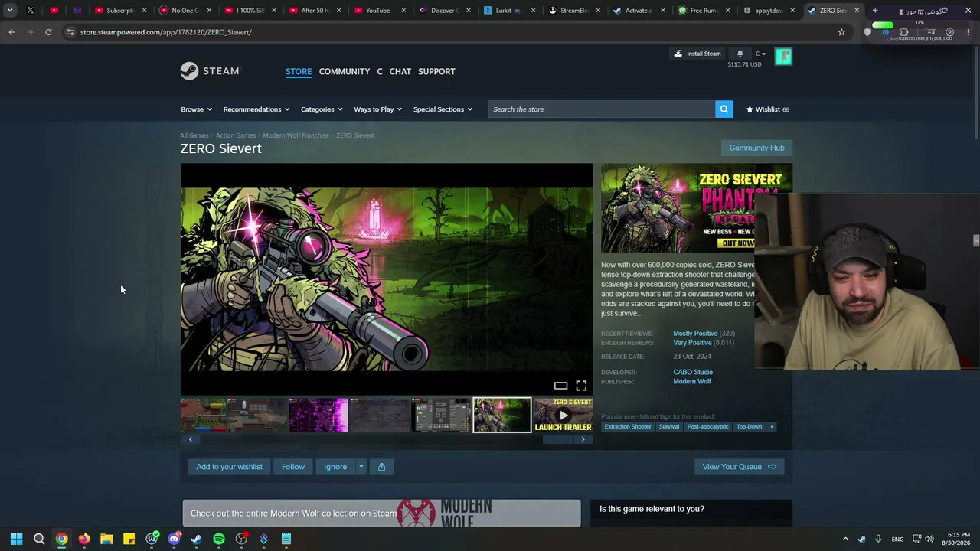Image resolution: width=980 pixels, height=551 pixels.
Task: Open Steam from the taskbar
Action: (196, 539)
